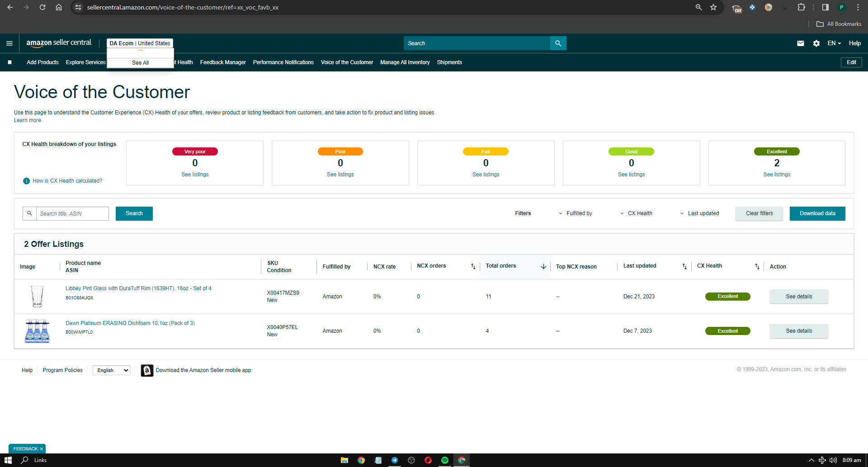See details for Dawn Platinum Dishfoam listing
Image resolution: width=868 pixels, height=467 pixels.
point(799,331)
